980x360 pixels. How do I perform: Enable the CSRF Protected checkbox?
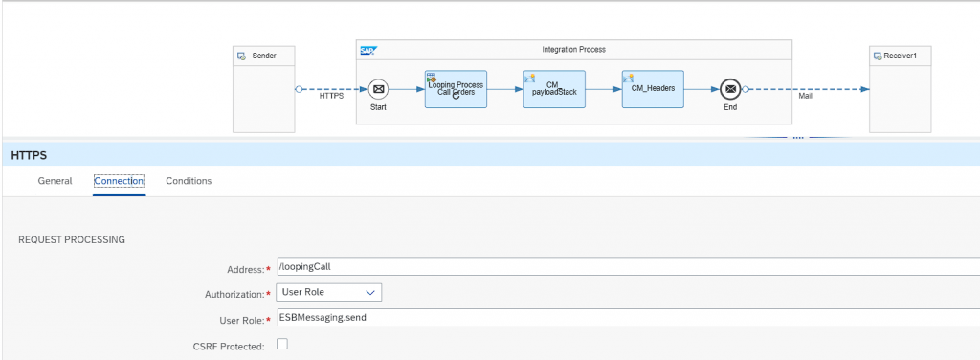282,344
